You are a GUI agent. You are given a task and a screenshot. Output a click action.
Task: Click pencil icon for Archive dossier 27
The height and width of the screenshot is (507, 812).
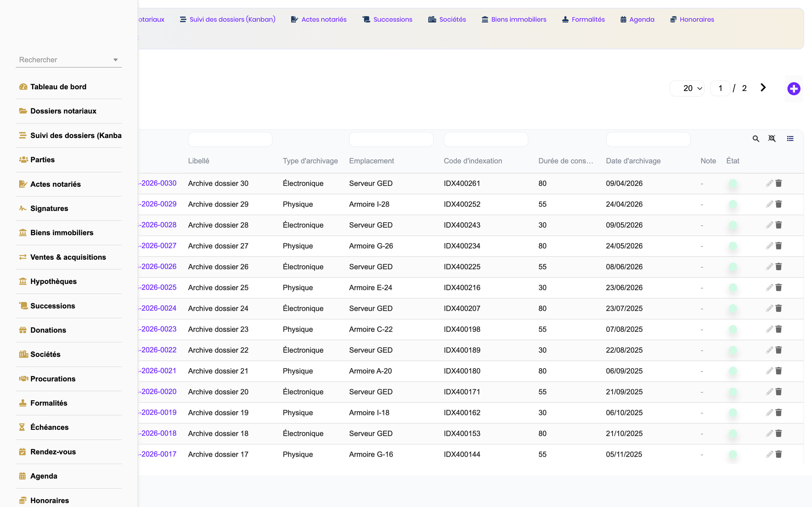(x=769, y=246)
